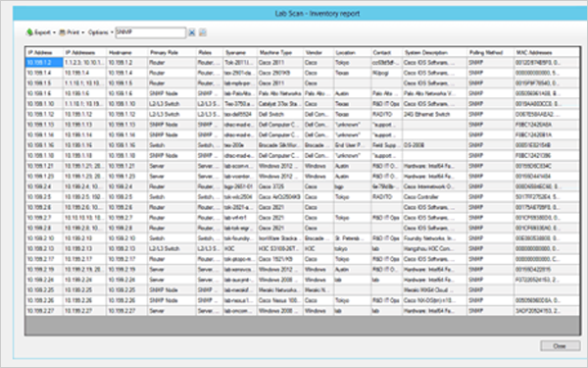The width and height of the screenshot is (588, 368).
Task: Sort by the Contact column header
Action: click(387, 53)
